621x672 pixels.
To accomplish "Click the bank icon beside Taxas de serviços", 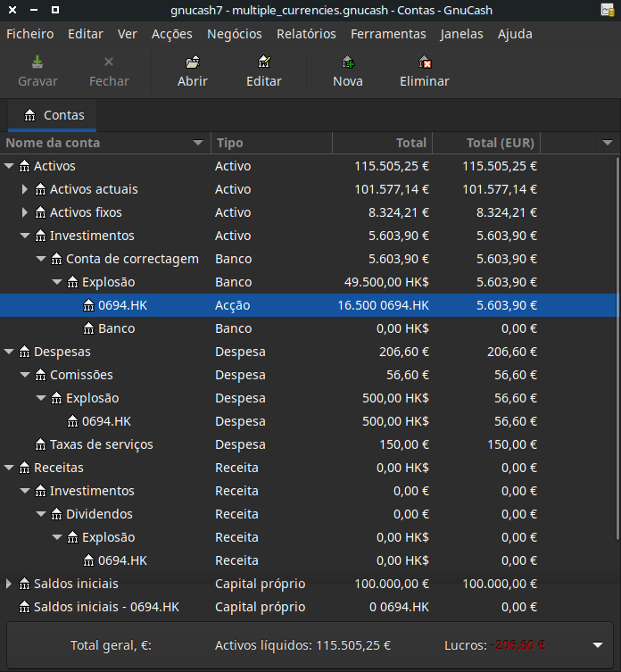I will (x=40, y=444).
